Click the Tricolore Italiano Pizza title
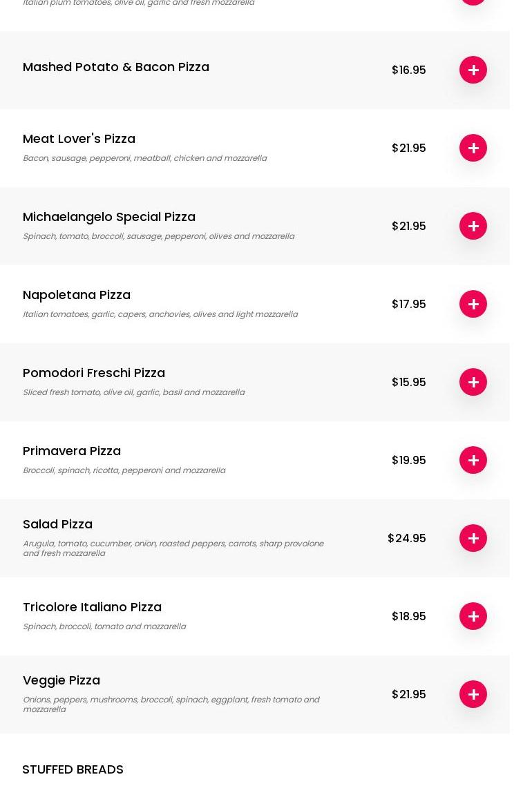This screenshot has width=532, height=786. 92,607
